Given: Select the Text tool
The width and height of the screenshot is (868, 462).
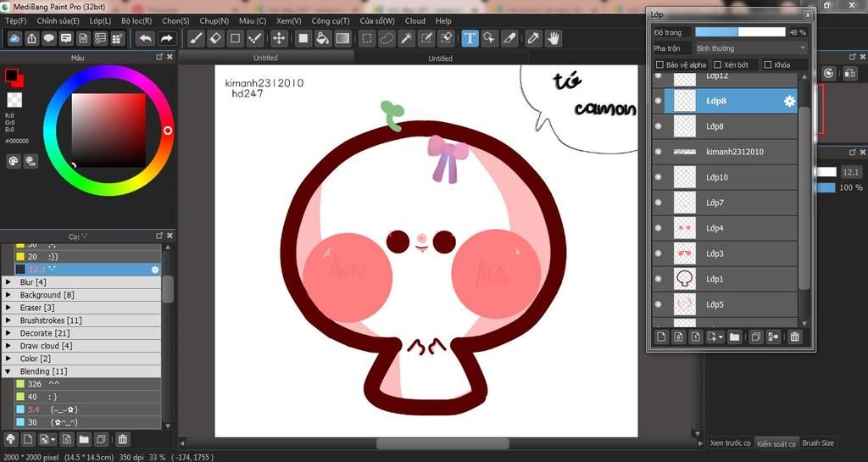Looking at the screenshot, I should pyautogui.click(x=470, y=38).
